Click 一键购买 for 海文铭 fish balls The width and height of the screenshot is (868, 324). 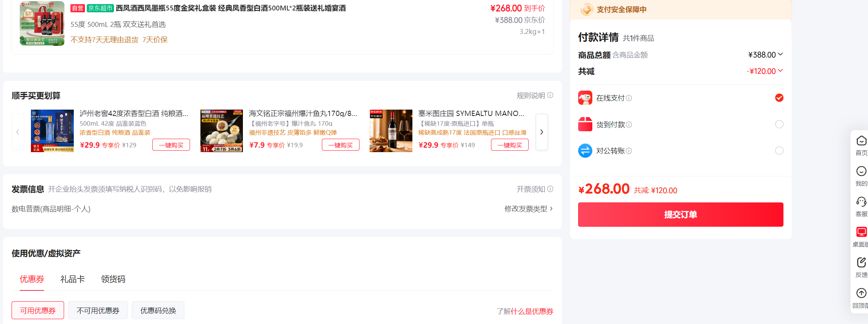[x=340, y=145]
